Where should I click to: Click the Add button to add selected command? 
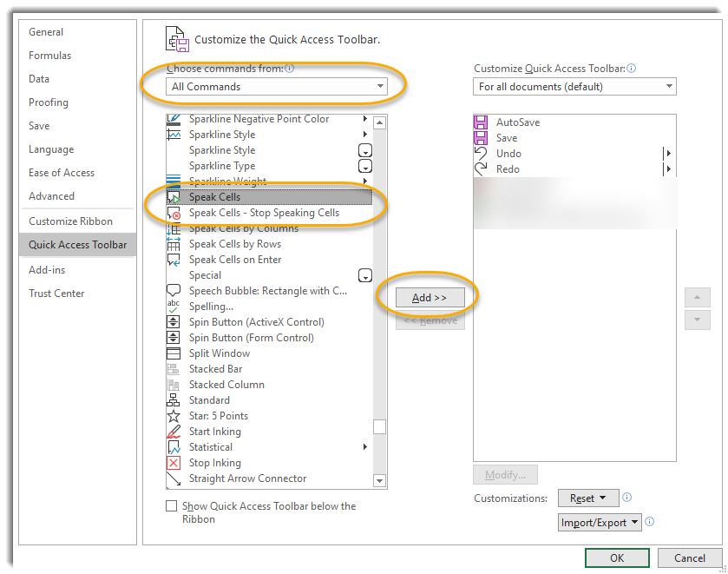(430, 296)
